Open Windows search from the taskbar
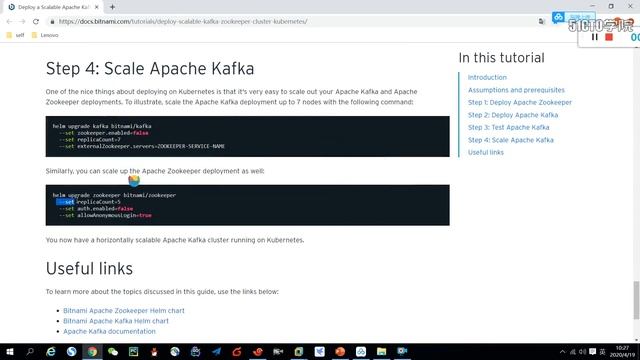The height and width of the screenshot is (360, 640). 30,351
